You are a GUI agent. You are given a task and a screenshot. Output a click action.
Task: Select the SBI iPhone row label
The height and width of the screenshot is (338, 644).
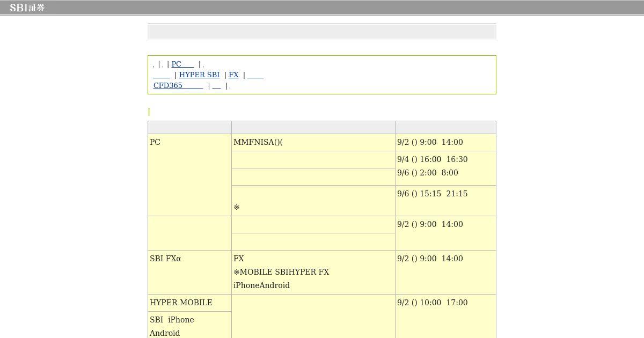pos(172,320)
